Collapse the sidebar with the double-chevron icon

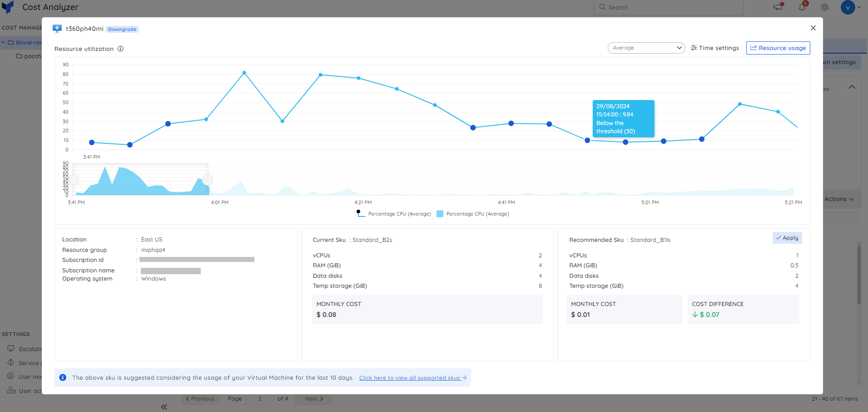click(164, 407)
